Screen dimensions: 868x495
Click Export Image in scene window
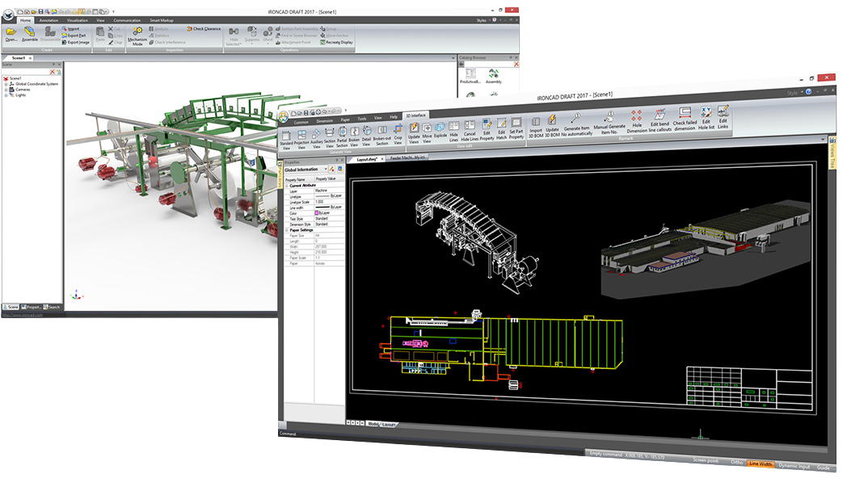75,42
